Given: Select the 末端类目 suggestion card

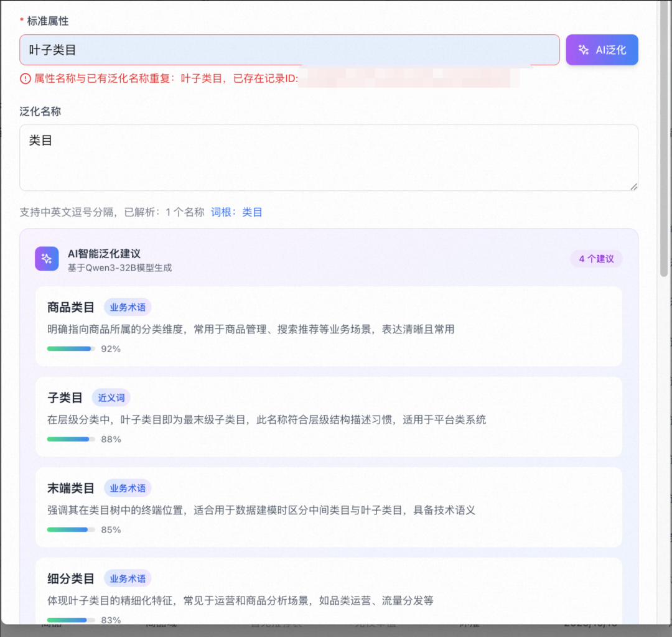Looking at the screenshot, I should coord(329,505).
